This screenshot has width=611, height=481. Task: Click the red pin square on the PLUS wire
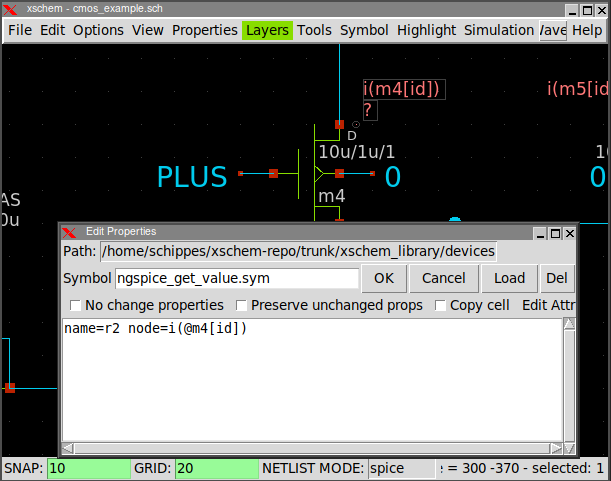coord(273,174)
